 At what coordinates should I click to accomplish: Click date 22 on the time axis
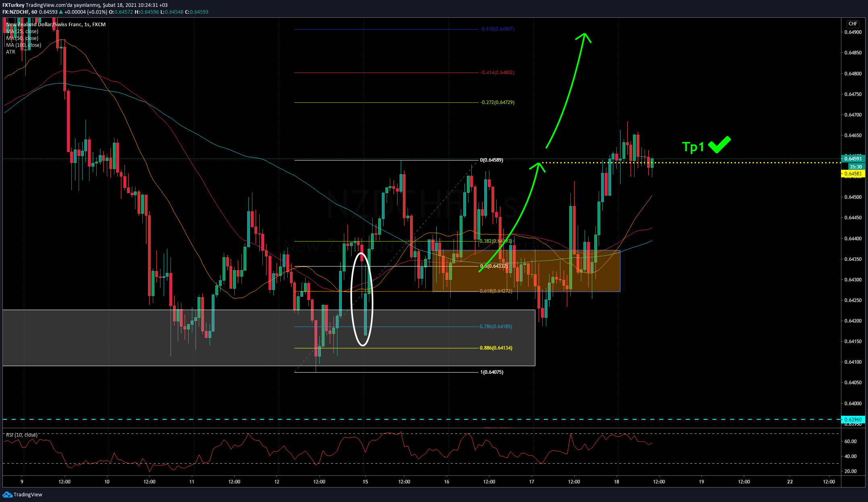pyautogui.click(x=790, y=481)
